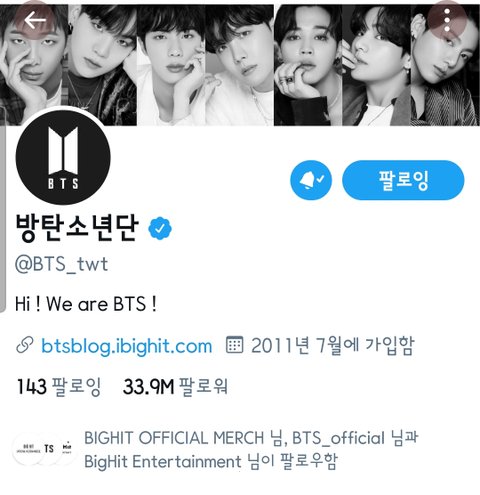Toggle the notification bell for this account
480x495 pixels.
[x=311, y=180]
